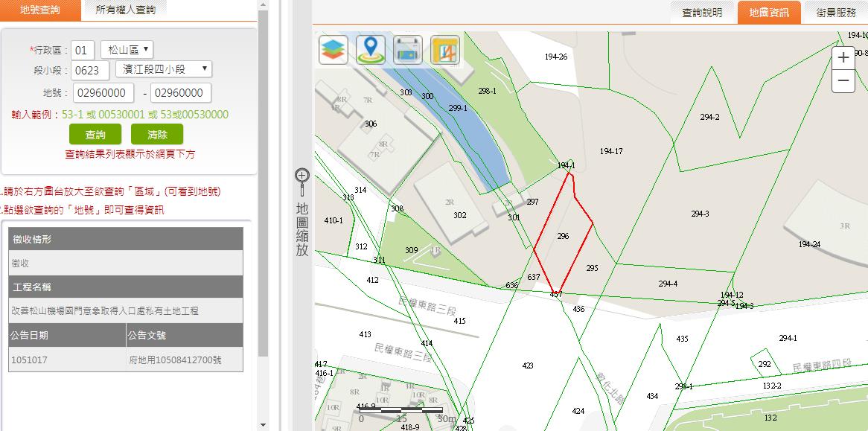Select the ruler measurement tool

[x=445, y=50]
